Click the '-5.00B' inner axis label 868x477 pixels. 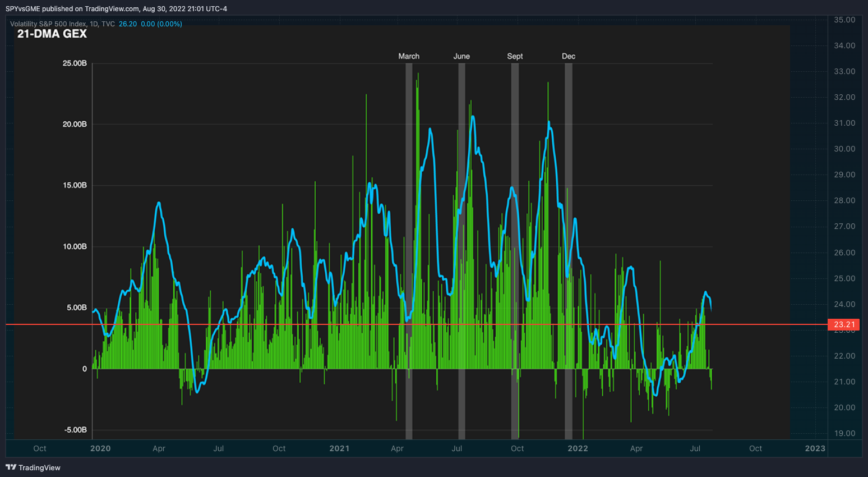[x=76, y=430]
